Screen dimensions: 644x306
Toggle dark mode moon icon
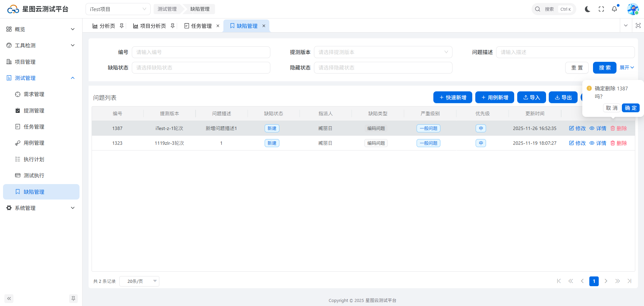coord(587,9)
